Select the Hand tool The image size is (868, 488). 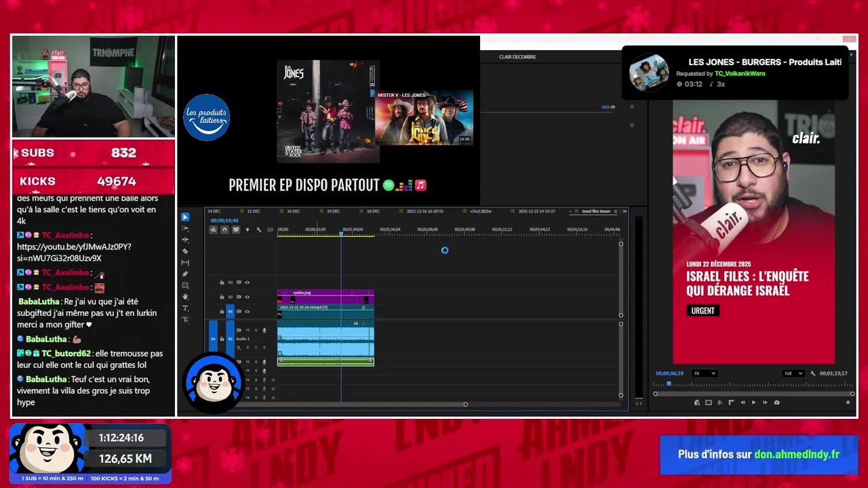[x=185, y=297]
